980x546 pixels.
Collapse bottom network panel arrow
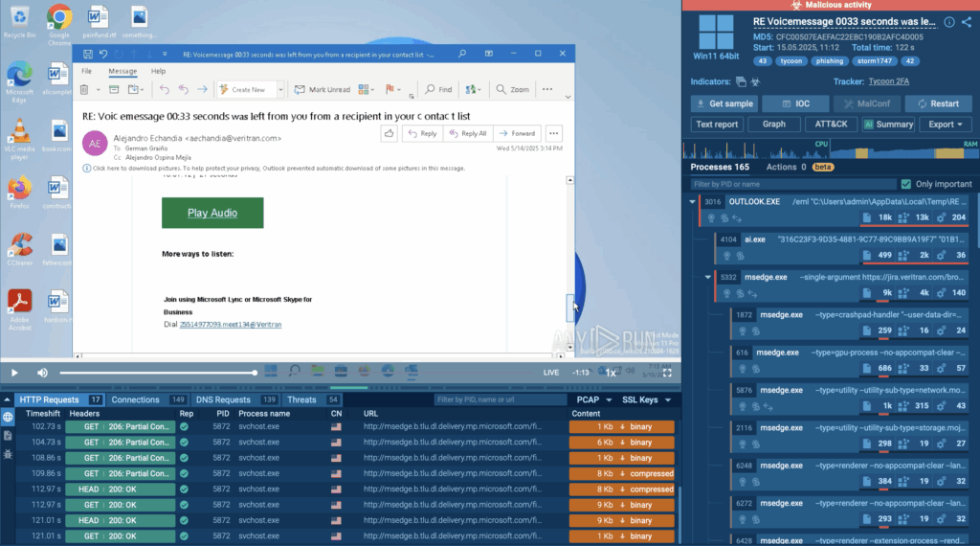(7, 399)
